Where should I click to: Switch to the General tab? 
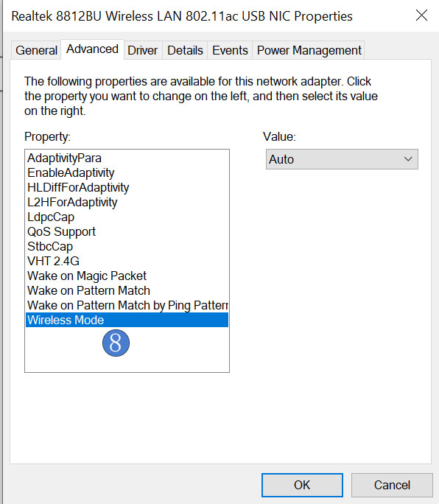pos(36,50)
